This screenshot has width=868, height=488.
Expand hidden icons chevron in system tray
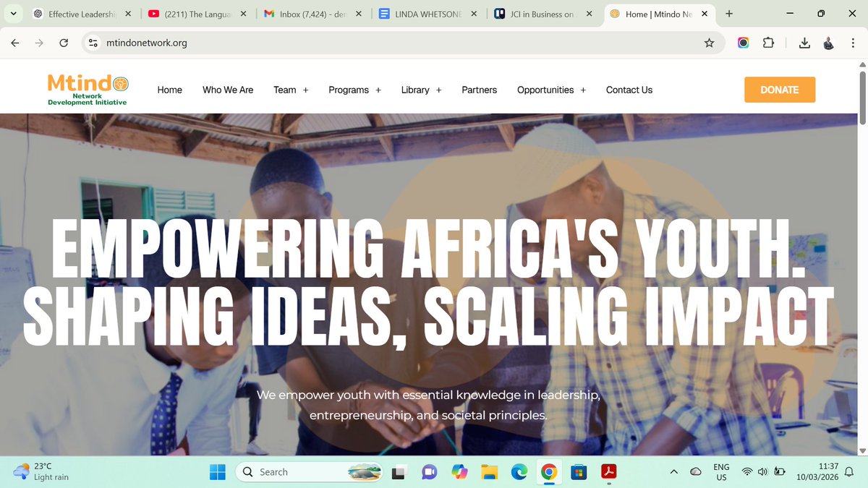pyautogui.click(x=673, y=471)
